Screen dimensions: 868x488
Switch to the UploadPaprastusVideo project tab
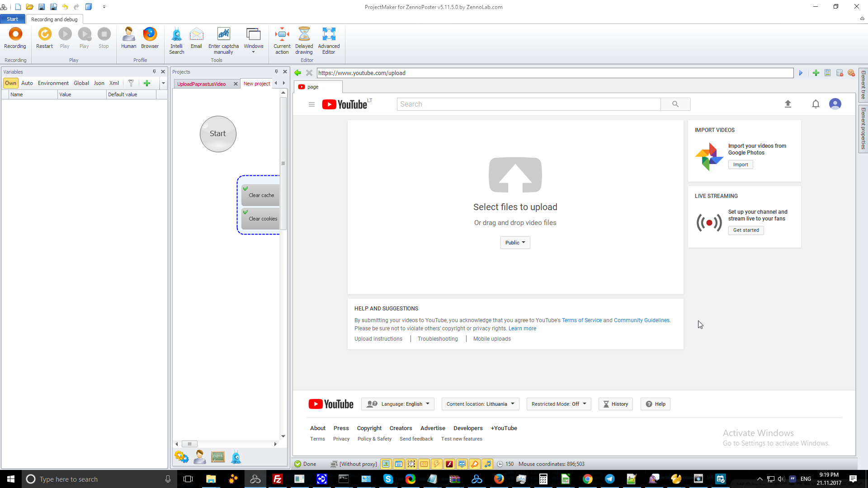coord(201,84)
